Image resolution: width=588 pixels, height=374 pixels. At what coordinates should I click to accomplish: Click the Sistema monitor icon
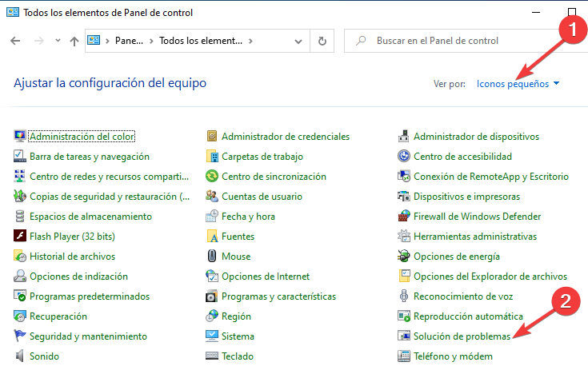click(212, 336)
